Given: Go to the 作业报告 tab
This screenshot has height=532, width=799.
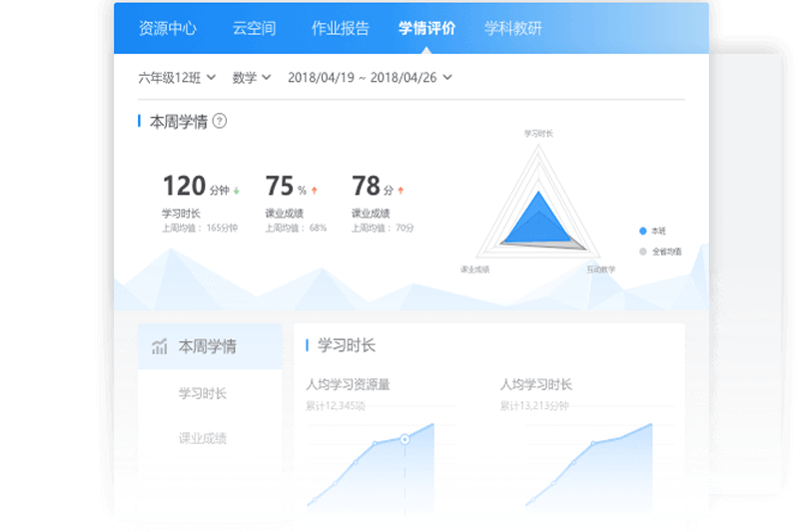Looking at the screenshot, I should click(340, 28).
